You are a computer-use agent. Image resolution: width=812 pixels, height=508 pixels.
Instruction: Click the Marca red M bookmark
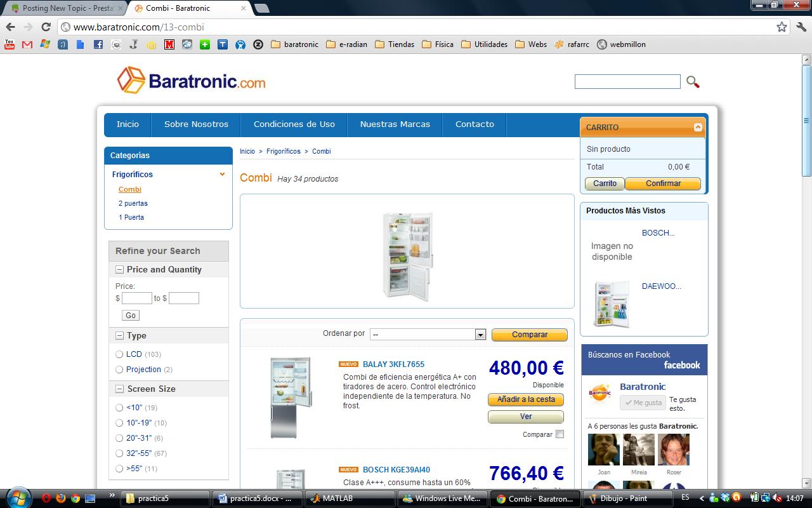169,44
